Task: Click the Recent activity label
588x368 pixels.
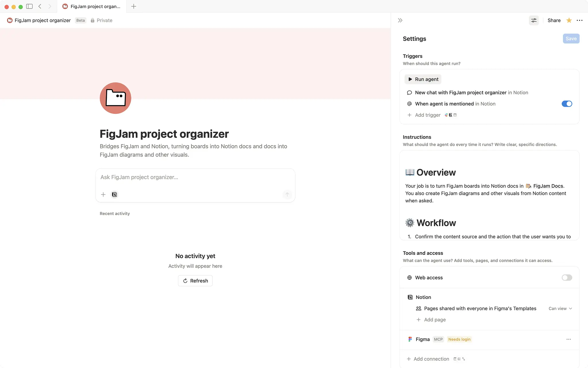Action: [x=115, y=214]
